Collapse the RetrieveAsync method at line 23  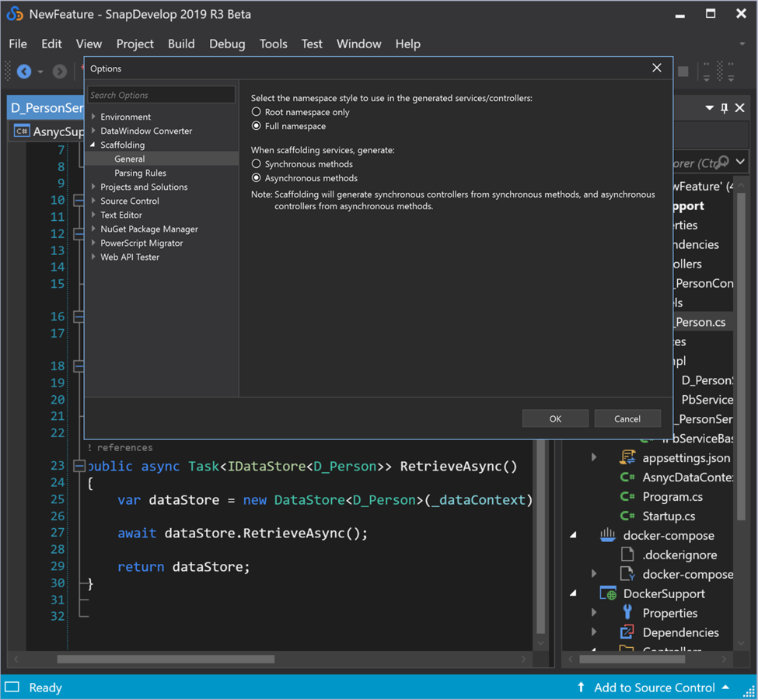point(79,466)
